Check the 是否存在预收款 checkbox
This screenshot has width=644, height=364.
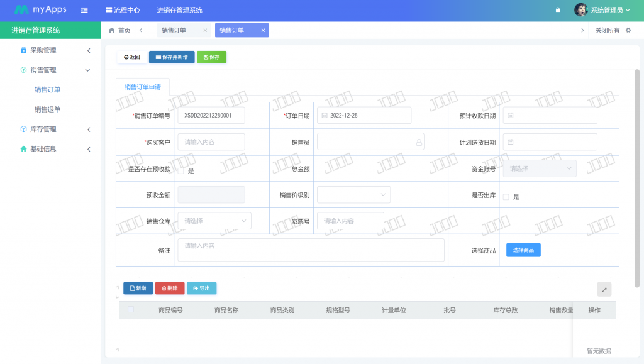click(181, 170)
